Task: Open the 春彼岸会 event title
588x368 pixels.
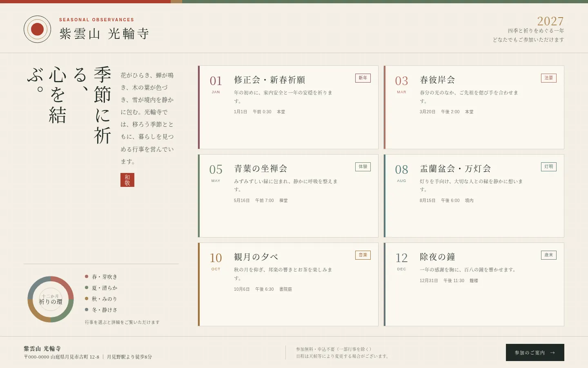Action: pos(437,80)
